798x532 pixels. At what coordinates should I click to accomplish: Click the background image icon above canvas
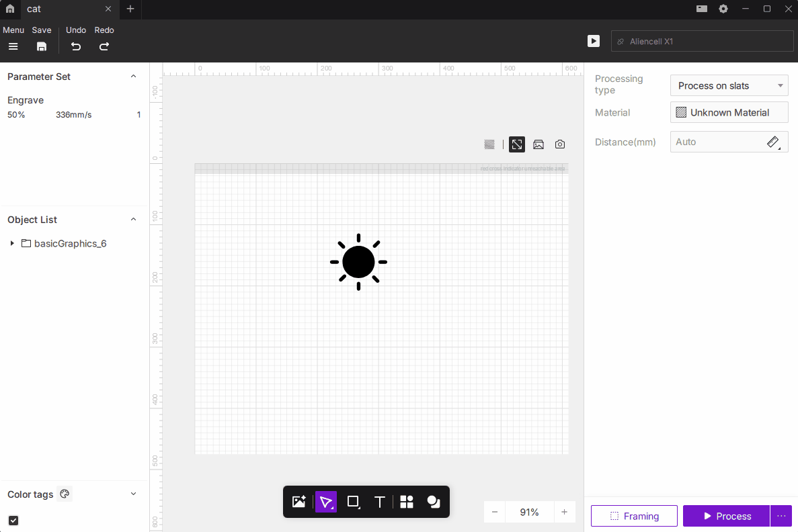(x=538, y=144)
